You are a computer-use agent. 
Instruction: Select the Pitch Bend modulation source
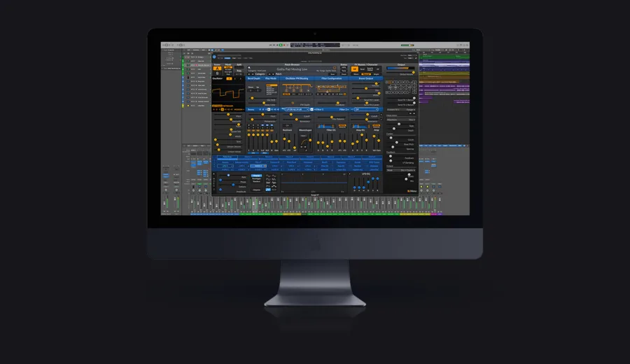tap(291, 162)
